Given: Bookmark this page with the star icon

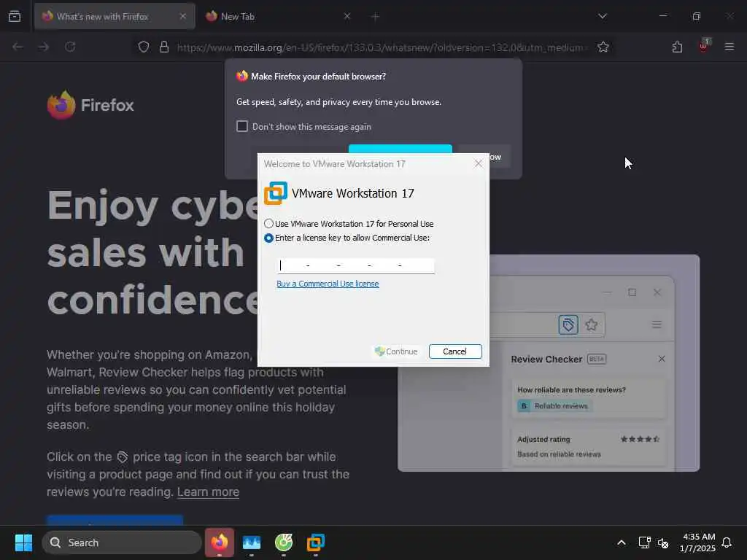Looking at the screenshot, I should (603, 47).
